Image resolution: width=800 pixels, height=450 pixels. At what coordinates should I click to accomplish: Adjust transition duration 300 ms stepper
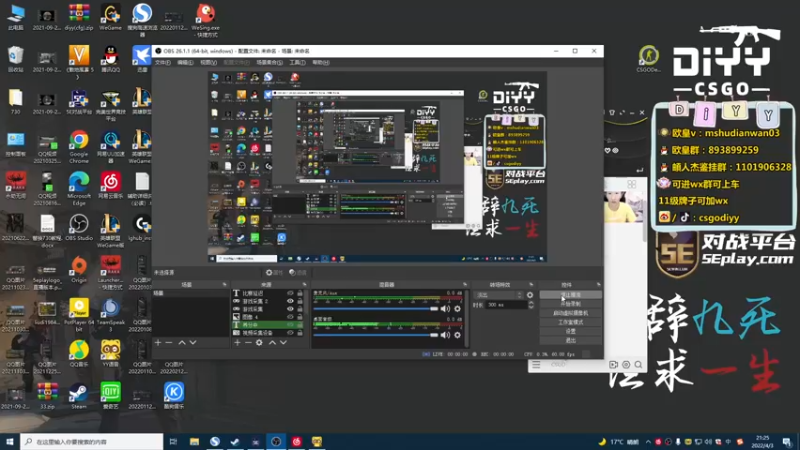click(x=531, y=305)
